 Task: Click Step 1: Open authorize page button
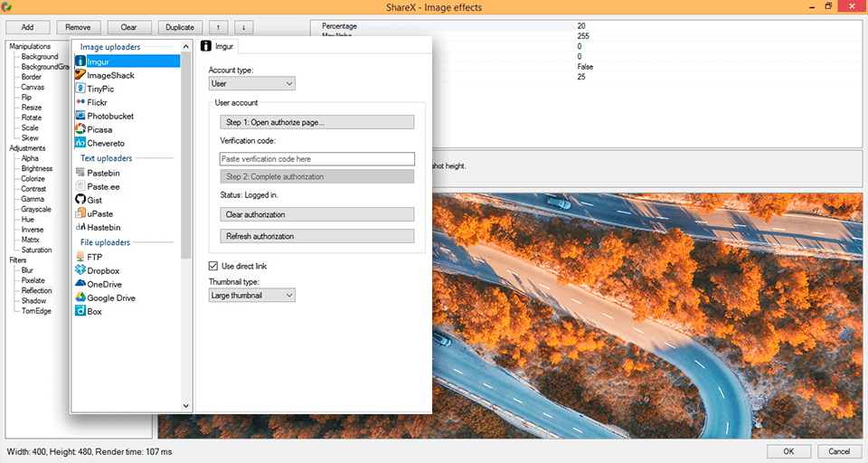pos(316,122)
